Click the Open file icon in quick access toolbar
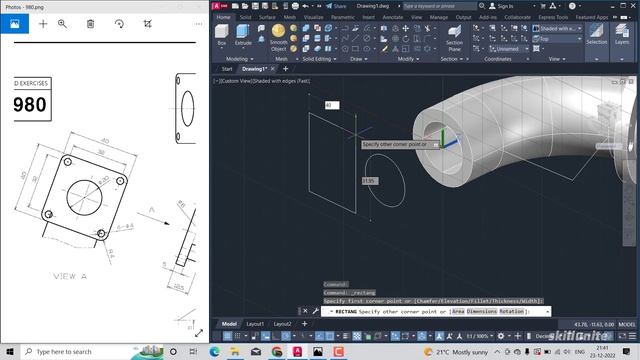 click(245, 6)
